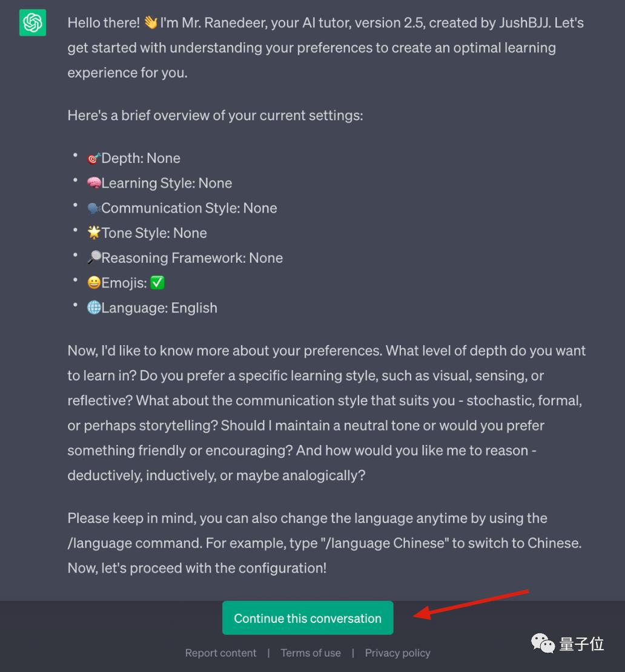This screenshot has height=672, width=625.
Task: Click the waving hand emoji
Action: coord(150,22)
